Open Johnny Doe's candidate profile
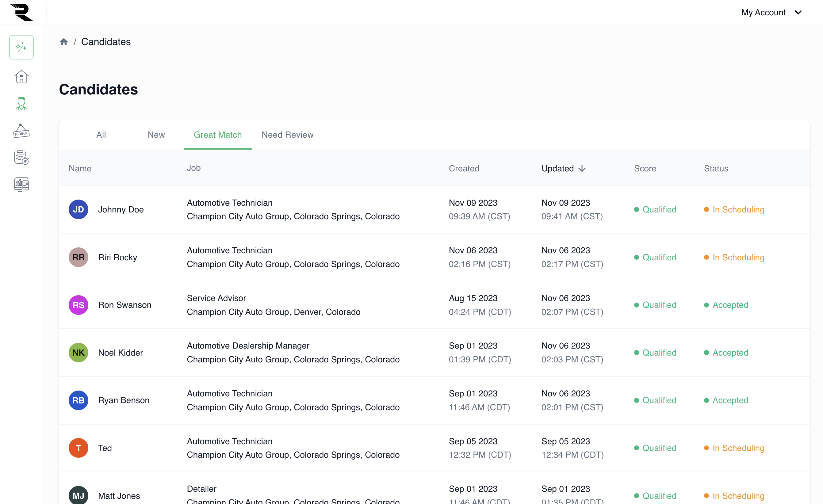The height and width of the screenshot is (504, 823). 121,209
